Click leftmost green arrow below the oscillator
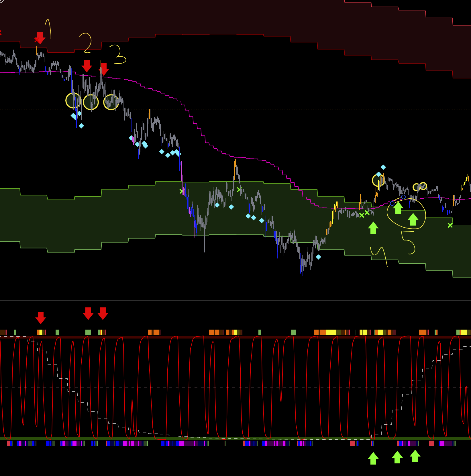 point(373,458)
